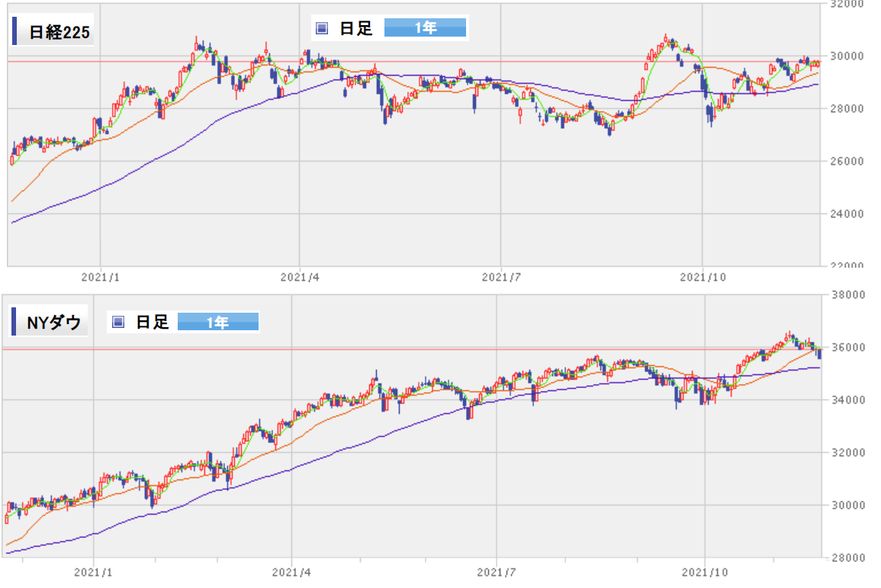The image size is (881, 588).
Task: Click the 日足 label on NYダウ chart
Action: click(x=153, y=322)
